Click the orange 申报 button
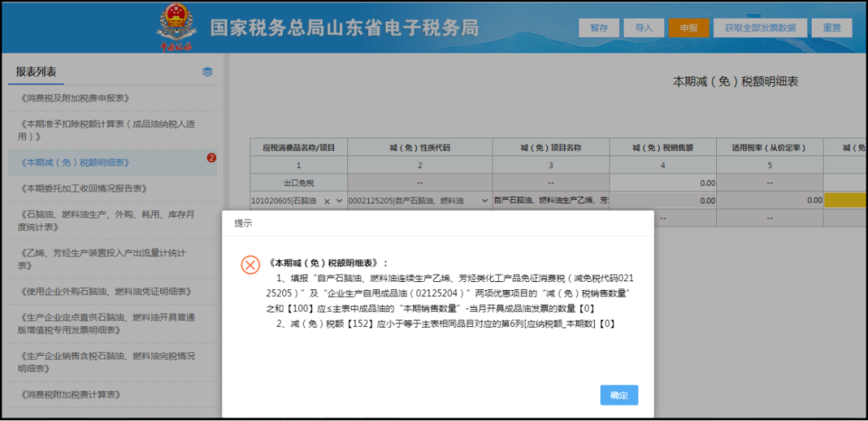This screenshot has width=868, height=421. (x=689, y=27)
